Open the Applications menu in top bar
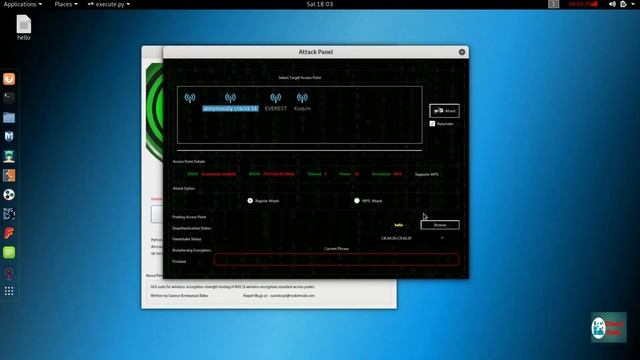 pyautogui.click(x=22, y=4)
